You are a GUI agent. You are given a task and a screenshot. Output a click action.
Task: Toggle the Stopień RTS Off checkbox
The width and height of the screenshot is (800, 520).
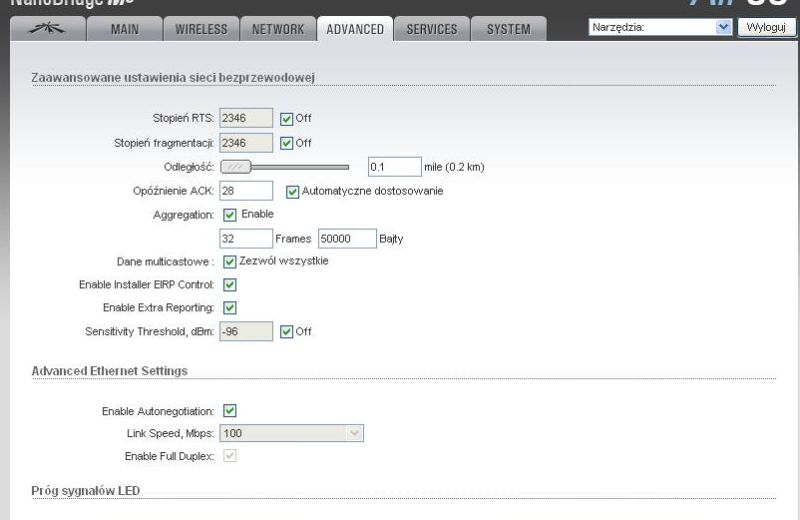pos(287,119)
